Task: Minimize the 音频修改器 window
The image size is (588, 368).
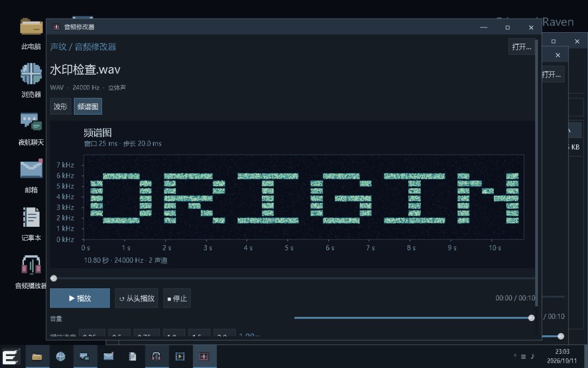Action: 484,27
